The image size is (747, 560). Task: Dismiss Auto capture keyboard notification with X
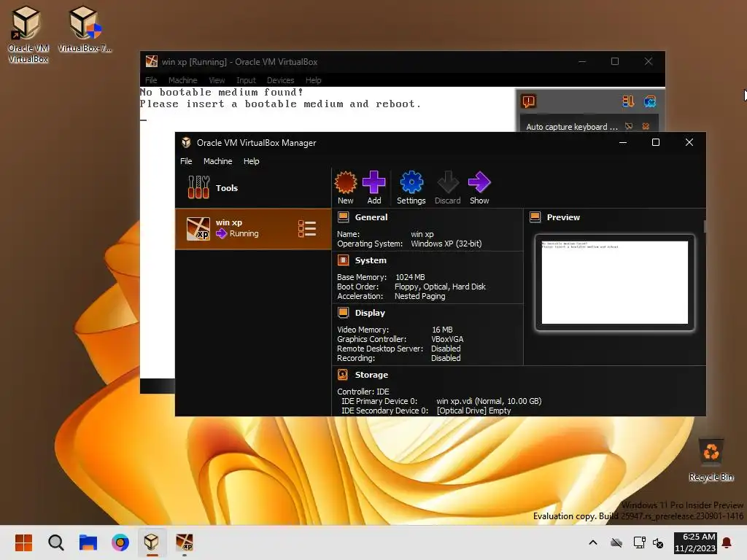click(x=646, y=126)
